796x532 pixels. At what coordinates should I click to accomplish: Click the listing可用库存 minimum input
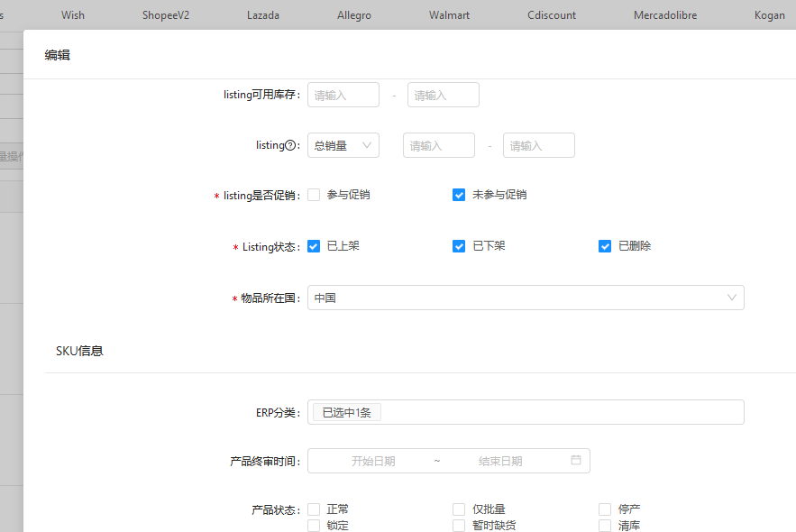343,95
